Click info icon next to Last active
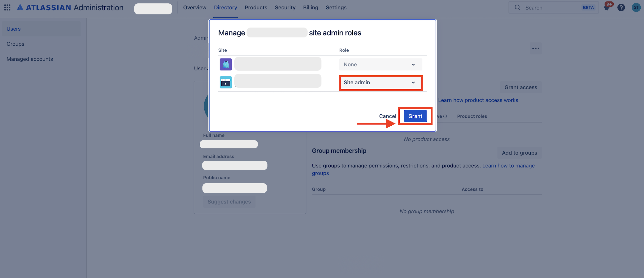This screenshot has height=278, width=644. coord(445,116)
